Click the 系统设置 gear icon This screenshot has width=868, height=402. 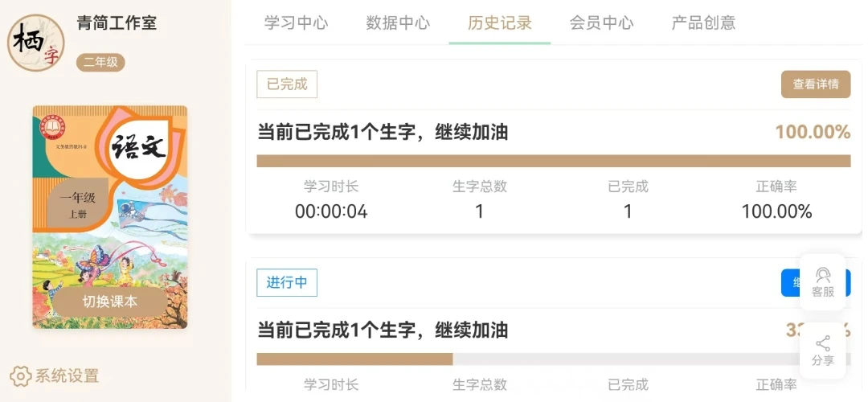click(x=20, y=375)
